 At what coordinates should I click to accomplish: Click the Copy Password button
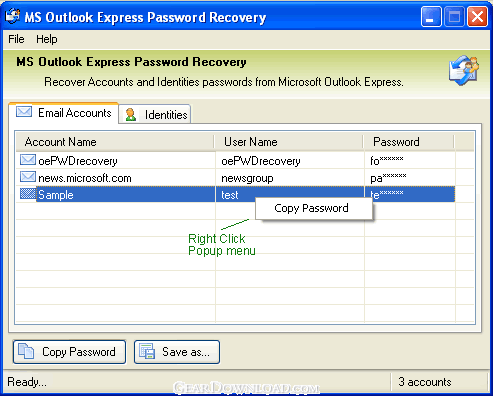coord(69,352)
